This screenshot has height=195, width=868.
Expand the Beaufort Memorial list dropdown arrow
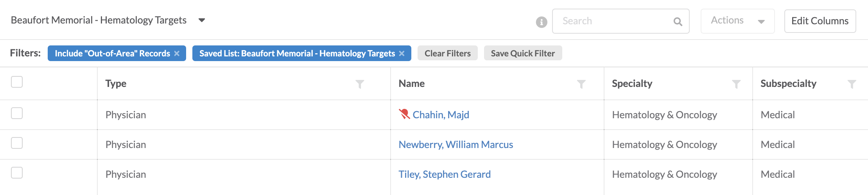(x=202, y=20)
